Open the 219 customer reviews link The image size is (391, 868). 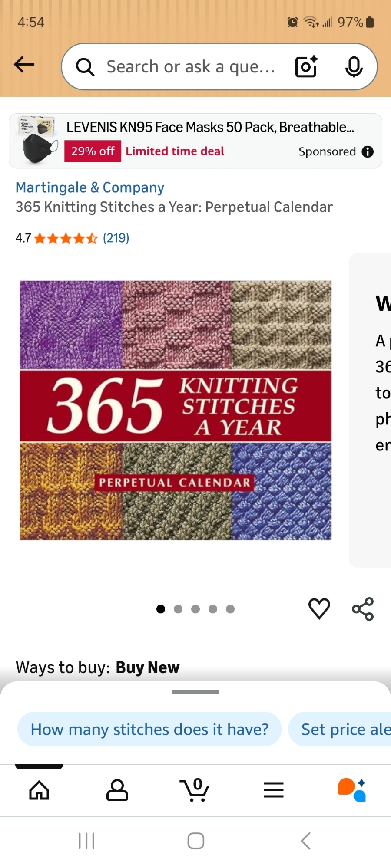116,238
